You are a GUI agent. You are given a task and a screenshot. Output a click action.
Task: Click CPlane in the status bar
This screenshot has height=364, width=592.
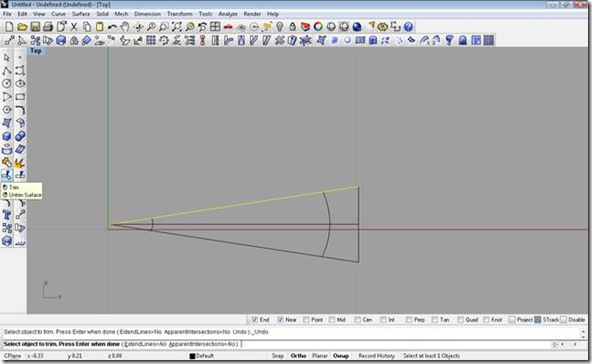pyautogui.click(x=12, y=356)
